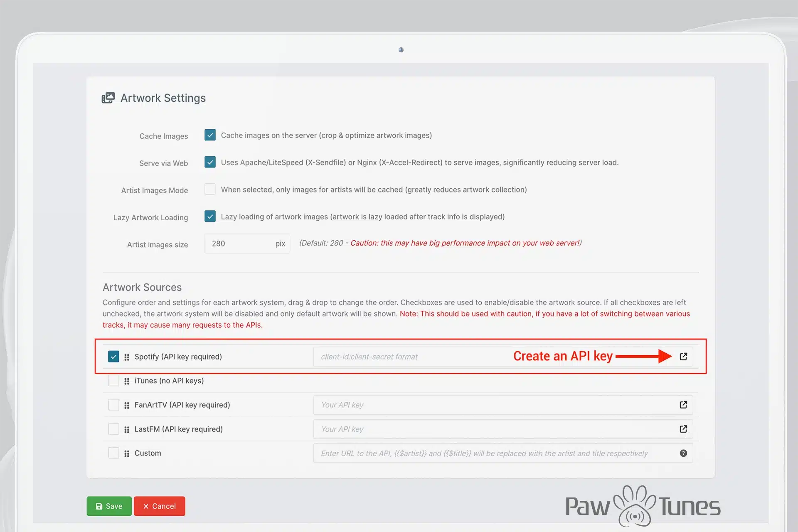Click the FanArtTV API key field
Viewport: 798px width, 532px height.
point(503,405)
